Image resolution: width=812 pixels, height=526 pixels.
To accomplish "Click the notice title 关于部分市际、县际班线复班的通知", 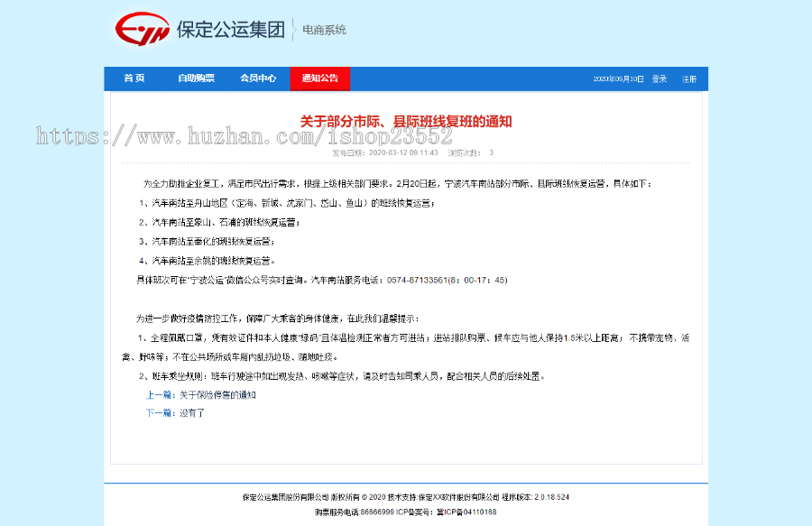I will 406,122.
